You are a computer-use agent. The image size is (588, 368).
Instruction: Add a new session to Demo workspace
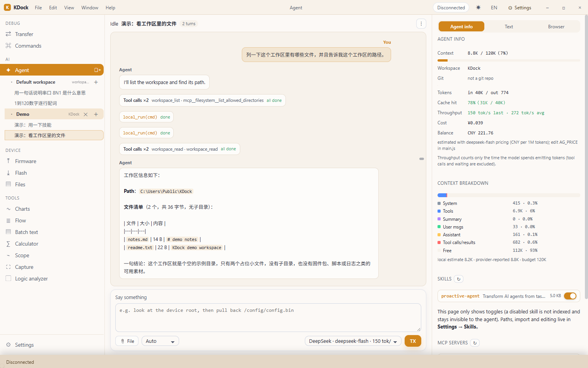pyautogui.click(x=96, y=114)
